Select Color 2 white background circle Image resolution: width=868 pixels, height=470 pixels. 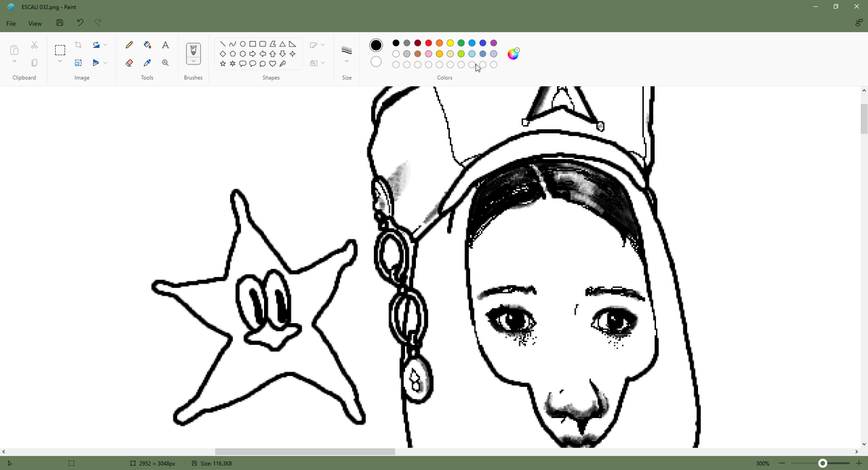click(x=376, y=61)
